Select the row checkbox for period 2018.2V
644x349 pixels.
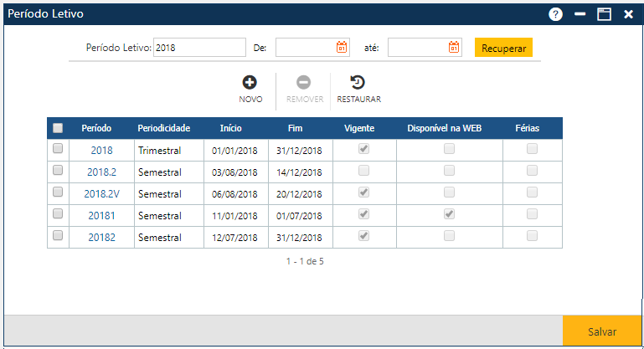point(58,192)
